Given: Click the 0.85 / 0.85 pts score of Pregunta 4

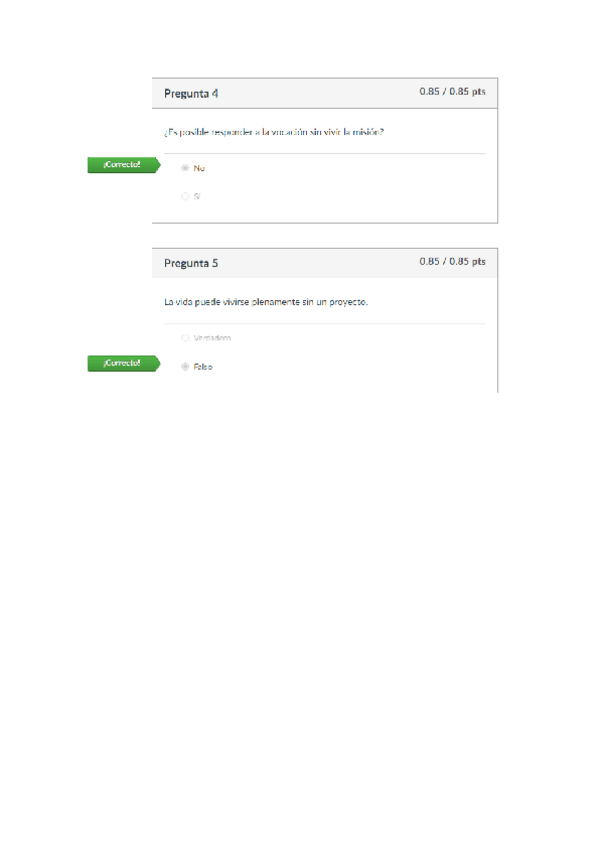Looking at the screenshot, I should tap(452, 91).
